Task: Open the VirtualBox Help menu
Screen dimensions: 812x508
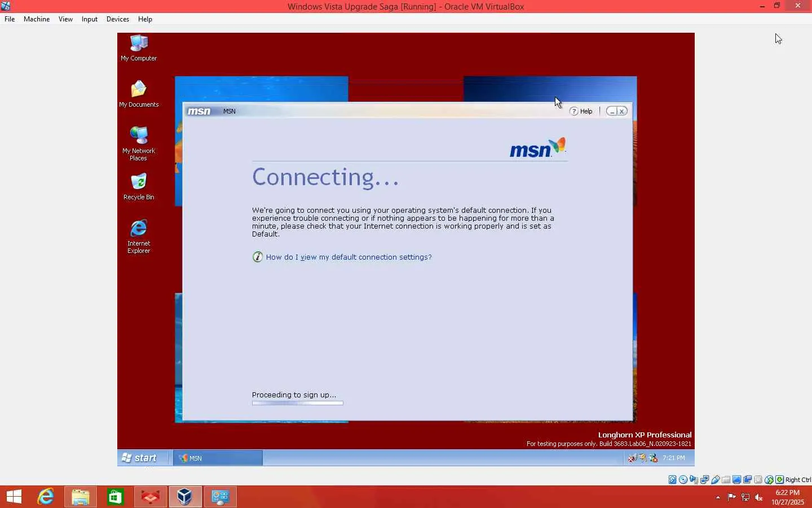Action: [x=145, y=19]
